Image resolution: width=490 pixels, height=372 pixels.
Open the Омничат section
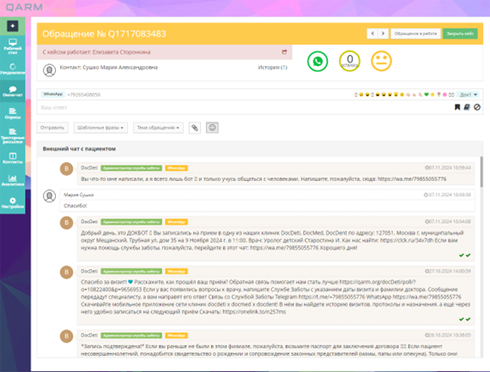[x=12, y=91]
